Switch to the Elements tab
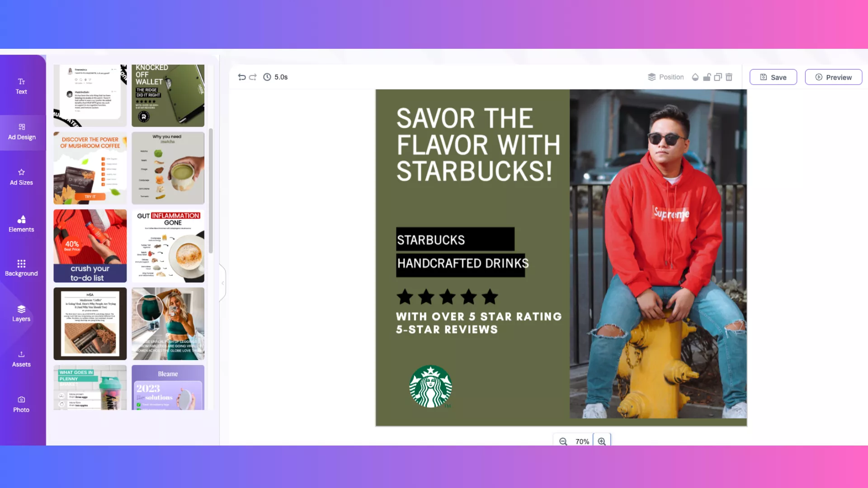 pos(21,224)
